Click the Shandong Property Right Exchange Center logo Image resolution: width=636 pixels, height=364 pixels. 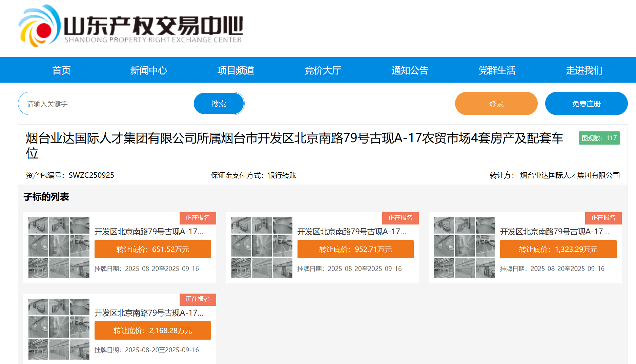(x=131, y=26)
